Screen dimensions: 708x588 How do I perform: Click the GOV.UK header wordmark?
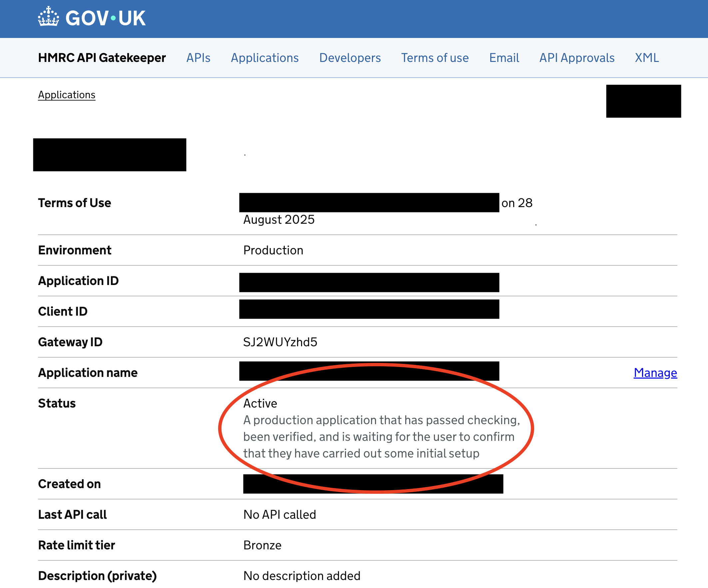(105, 18)
